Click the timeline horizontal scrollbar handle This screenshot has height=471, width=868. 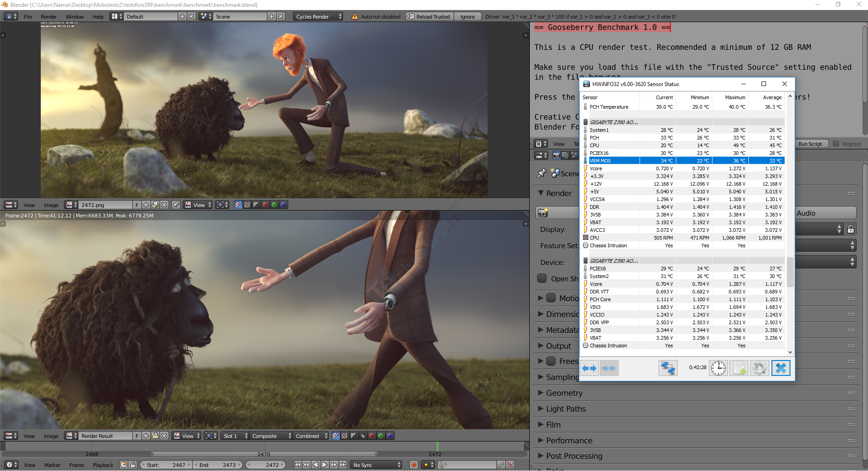coord(264,453)
